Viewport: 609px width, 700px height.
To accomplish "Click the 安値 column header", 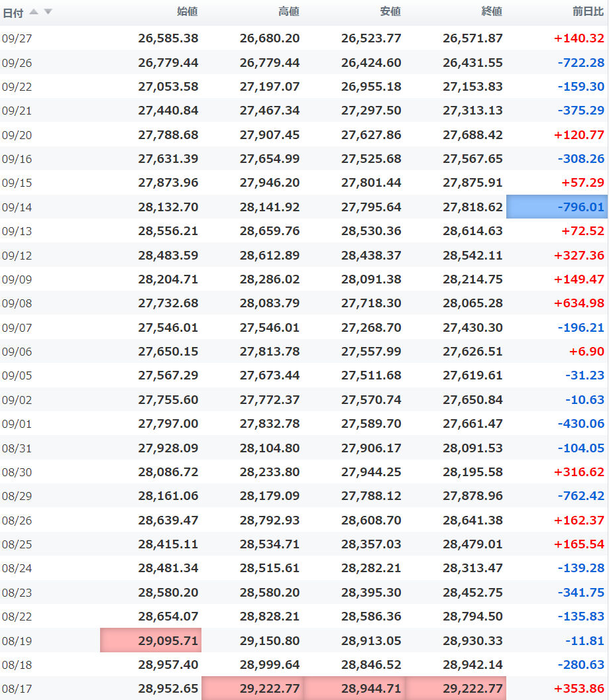I will point(390,12).
